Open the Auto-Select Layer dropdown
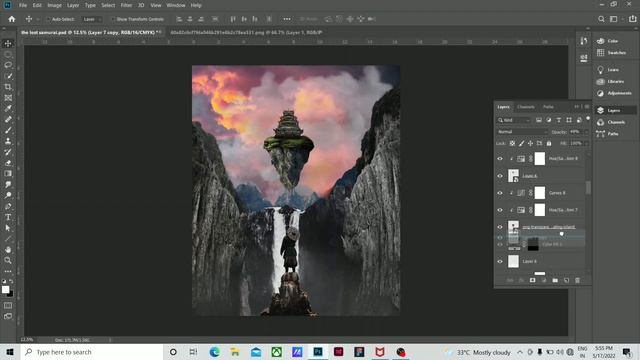Screen dimensions: 640x360 tap(92, 19)
